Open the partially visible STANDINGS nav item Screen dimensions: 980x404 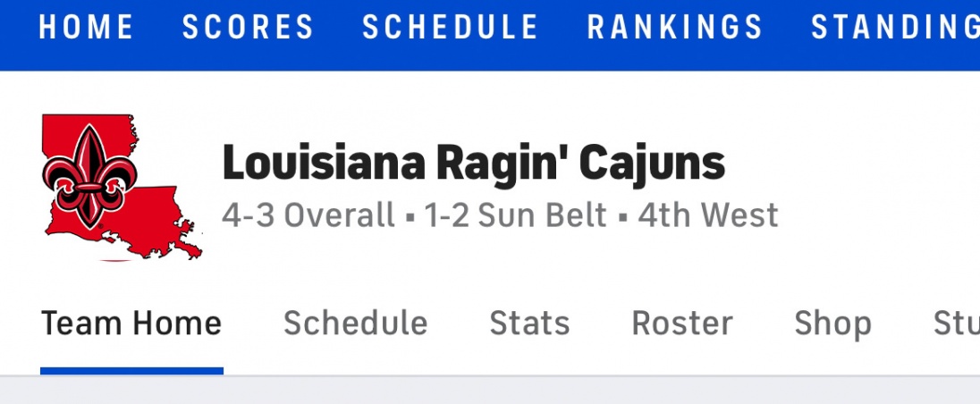pos(894,28)
